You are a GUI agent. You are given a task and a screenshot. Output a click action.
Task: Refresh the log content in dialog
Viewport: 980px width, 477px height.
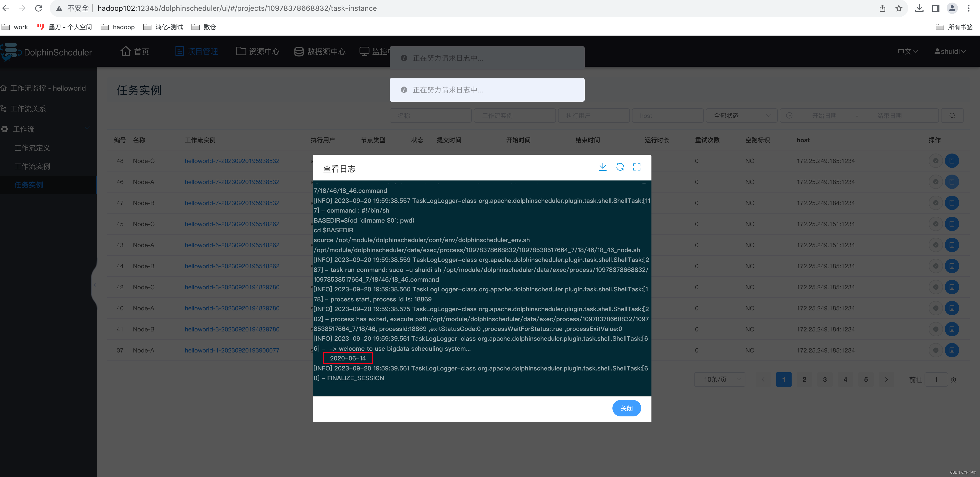(620, 167)
